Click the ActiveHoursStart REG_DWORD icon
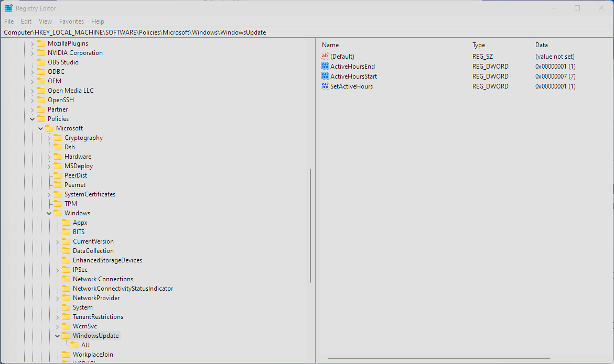The width and height of the screenshot is (614, 364). coord(325,76)
